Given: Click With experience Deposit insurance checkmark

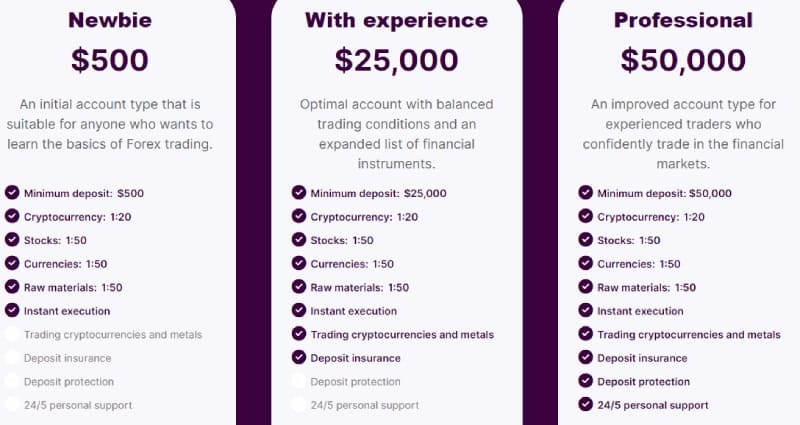Looking at the screenshot, I should pos(299,357).
